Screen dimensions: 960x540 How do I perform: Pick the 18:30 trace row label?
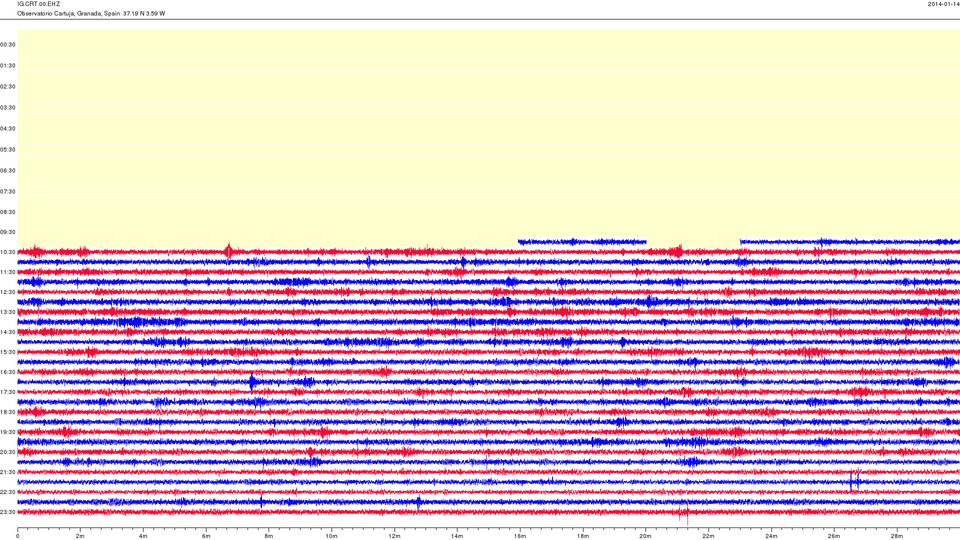[x=8, y=413]
